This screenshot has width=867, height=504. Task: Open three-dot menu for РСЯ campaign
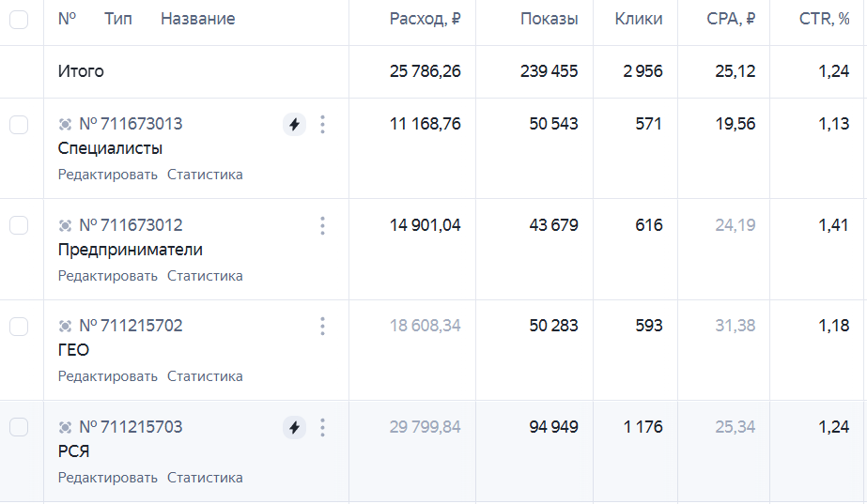pos(323,427)
